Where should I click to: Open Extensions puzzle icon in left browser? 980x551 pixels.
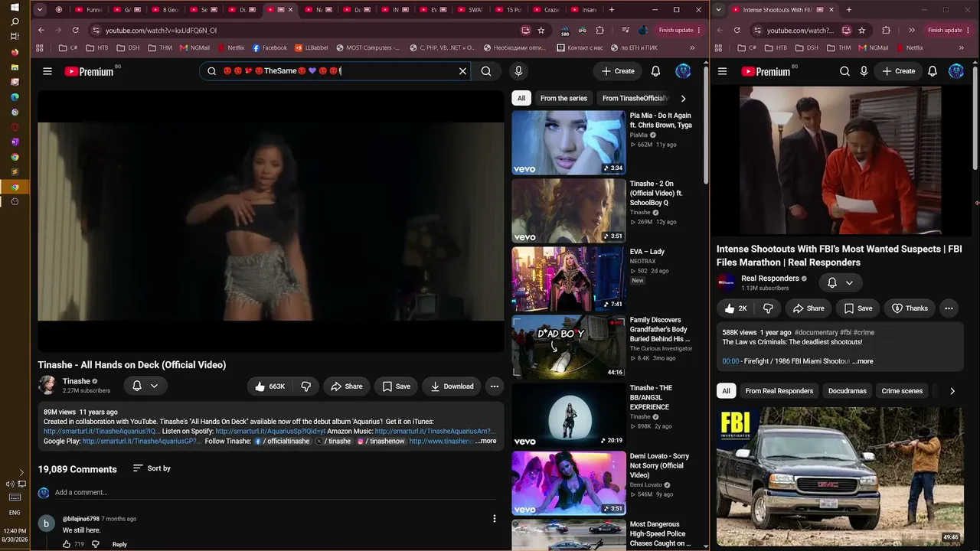pyautogui.click(x=599, y=31)
